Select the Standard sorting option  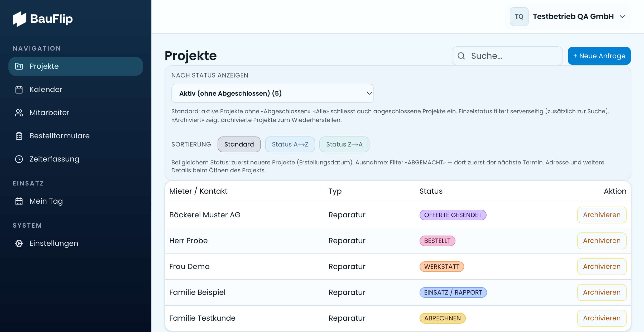(x=239, y=144)
